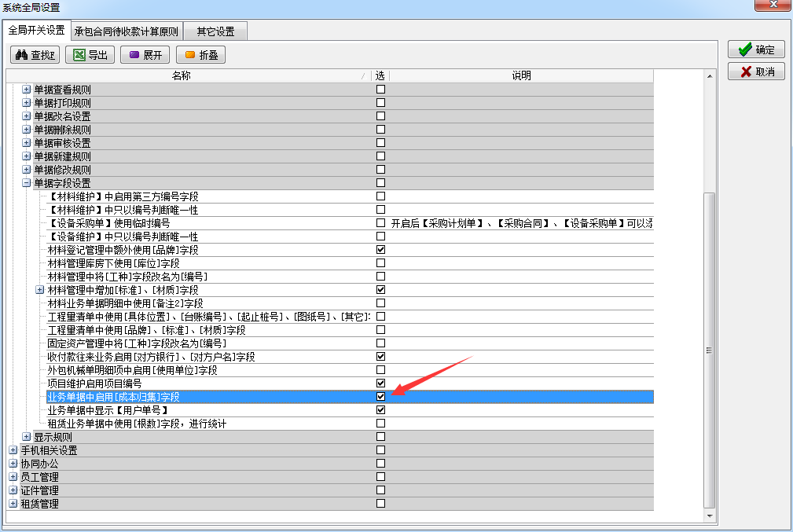Viewport: 793px width, 532px height.
Task: Expand the 材料管理中增加[标准]、[材质]字段 sub-node
Action: click(40, 290)
